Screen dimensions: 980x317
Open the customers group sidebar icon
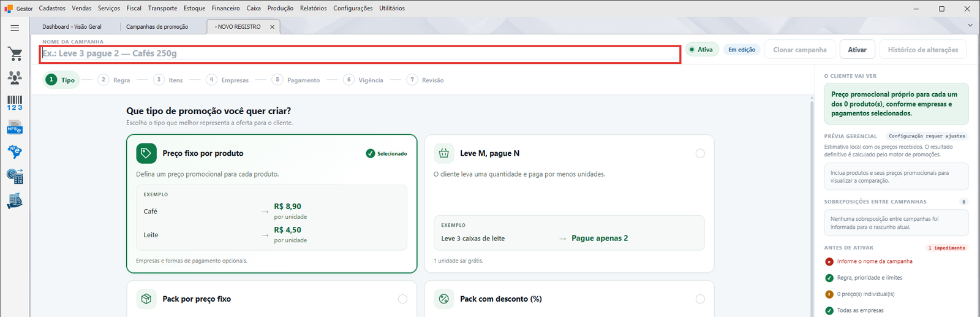tap(15, 78)
